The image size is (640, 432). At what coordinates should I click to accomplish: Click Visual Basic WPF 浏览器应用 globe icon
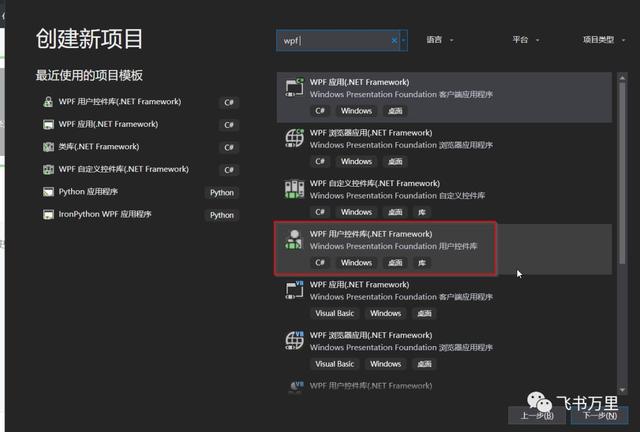[x=295, y=340]
